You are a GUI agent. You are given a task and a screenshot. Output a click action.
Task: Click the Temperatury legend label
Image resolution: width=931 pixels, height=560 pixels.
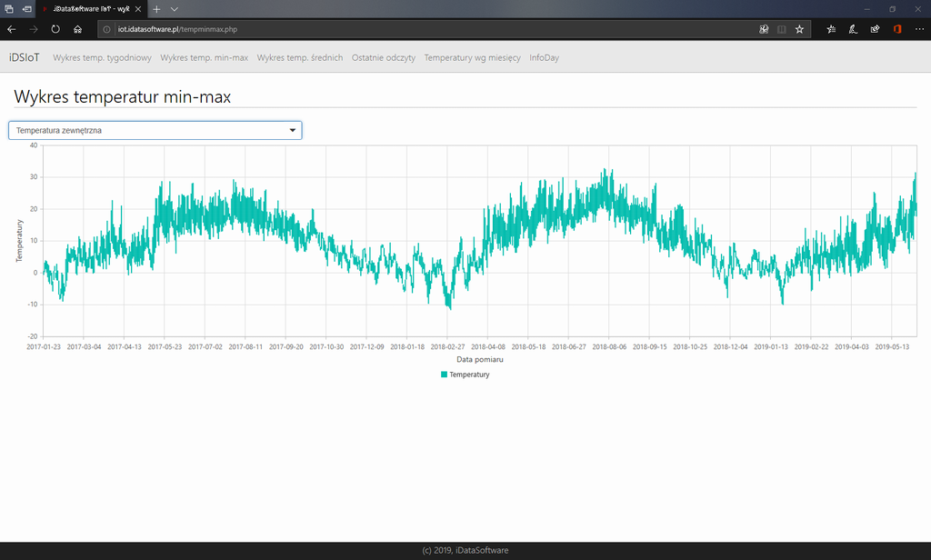tap(469, 375)
